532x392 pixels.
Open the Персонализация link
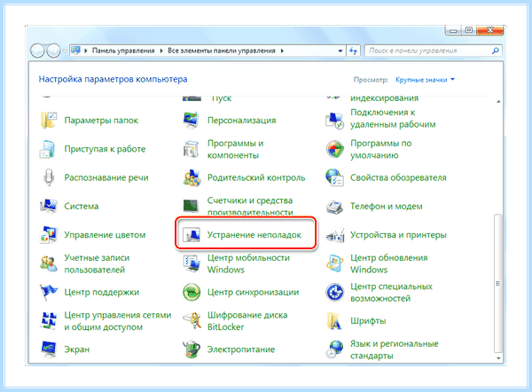tap(241, 121)
